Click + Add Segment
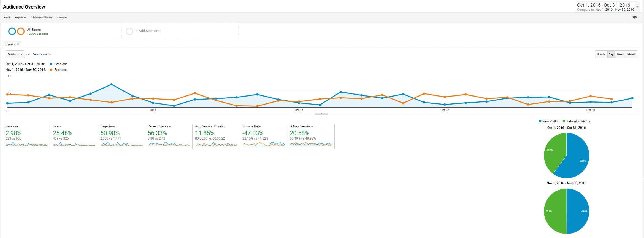This screenshot has height=238, width=644. pos(147,31)
